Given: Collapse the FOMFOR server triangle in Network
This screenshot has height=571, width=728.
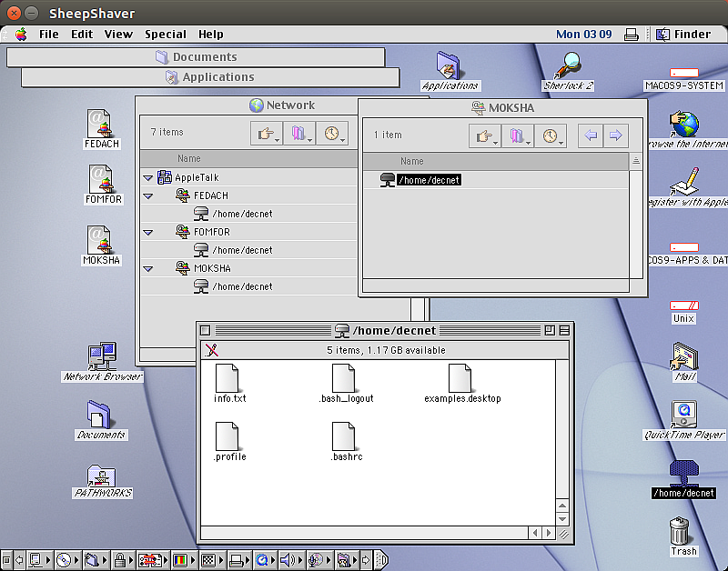Looking at the screenshot, I should [148, 232].
